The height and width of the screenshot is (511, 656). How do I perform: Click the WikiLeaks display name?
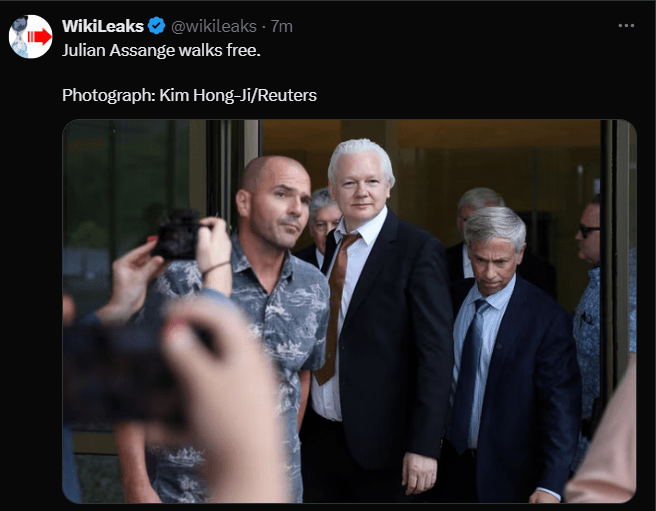click(x=103, y=26)
